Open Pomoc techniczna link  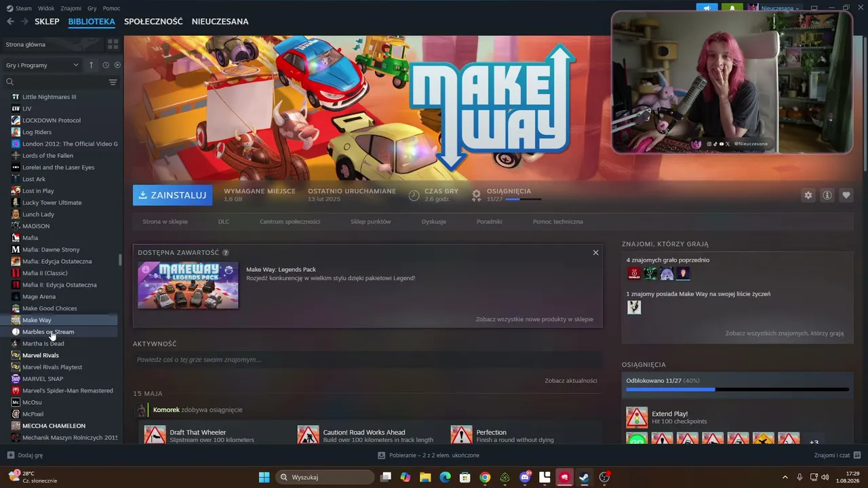(x=557, y=222)
